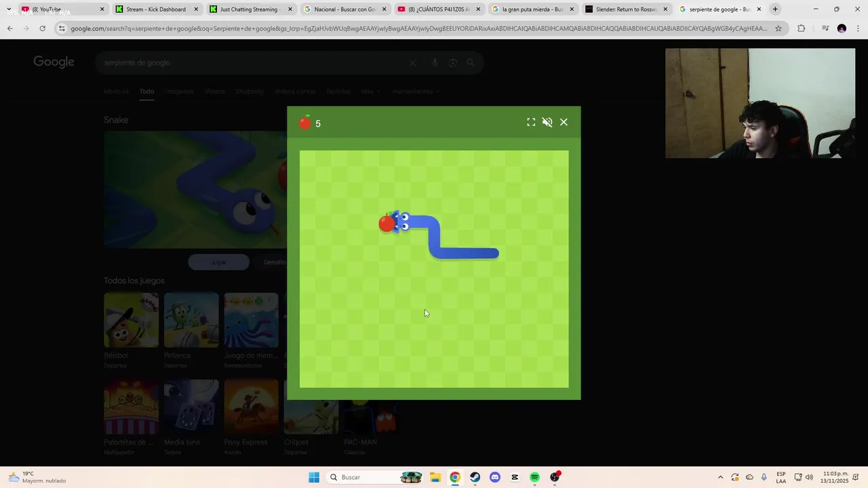868x488 pixels.
Task: Click the Jugar button under Snake
Action: (218, 262)
